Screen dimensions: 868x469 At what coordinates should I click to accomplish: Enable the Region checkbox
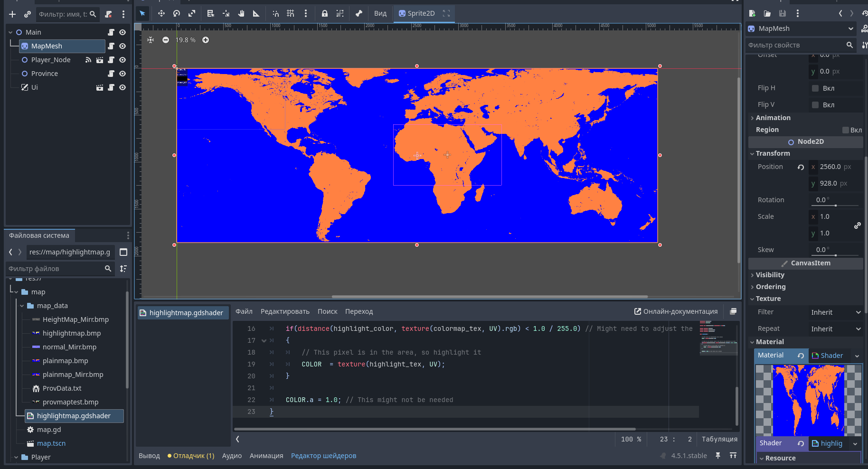(845, 130)
